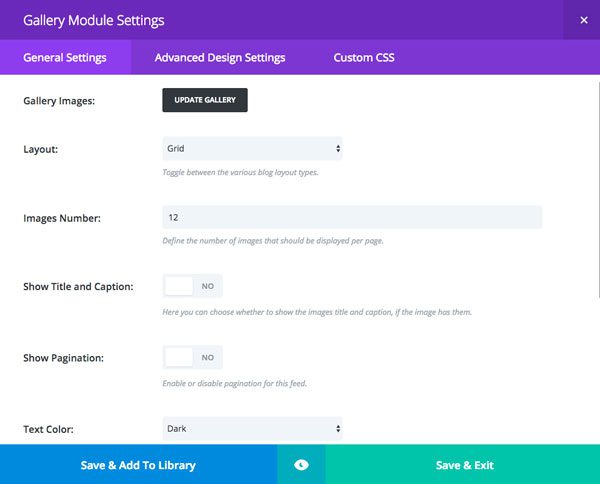Close the Gallery Module Settings dialog
The image size is (600, 484).
pyautogui.click(x=584, y=20)
